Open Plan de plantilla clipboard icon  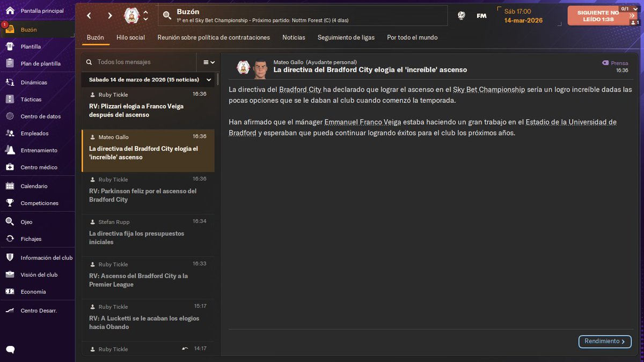[x=10, y=63]
